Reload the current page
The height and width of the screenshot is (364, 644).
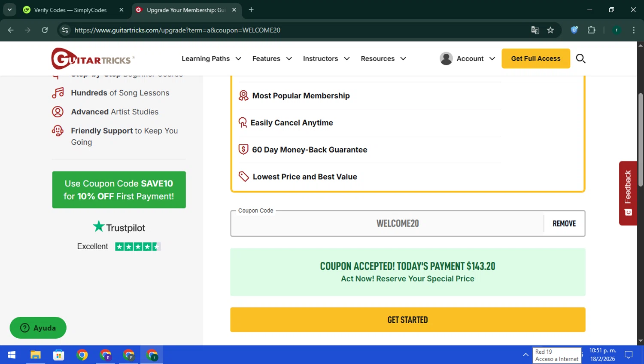(45, 30)
